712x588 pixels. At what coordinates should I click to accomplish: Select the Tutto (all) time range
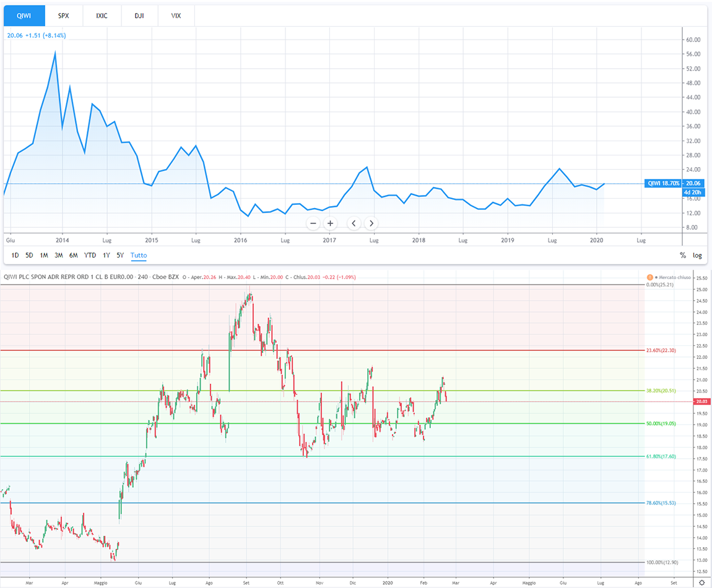(x=139, y=255)
